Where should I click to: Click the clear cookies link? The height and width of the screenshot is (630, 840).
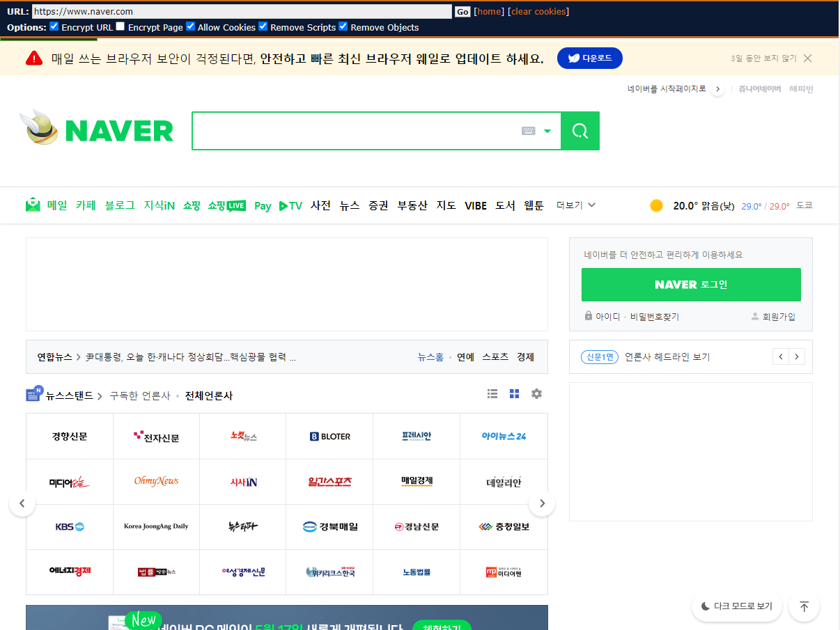point(540,11)
